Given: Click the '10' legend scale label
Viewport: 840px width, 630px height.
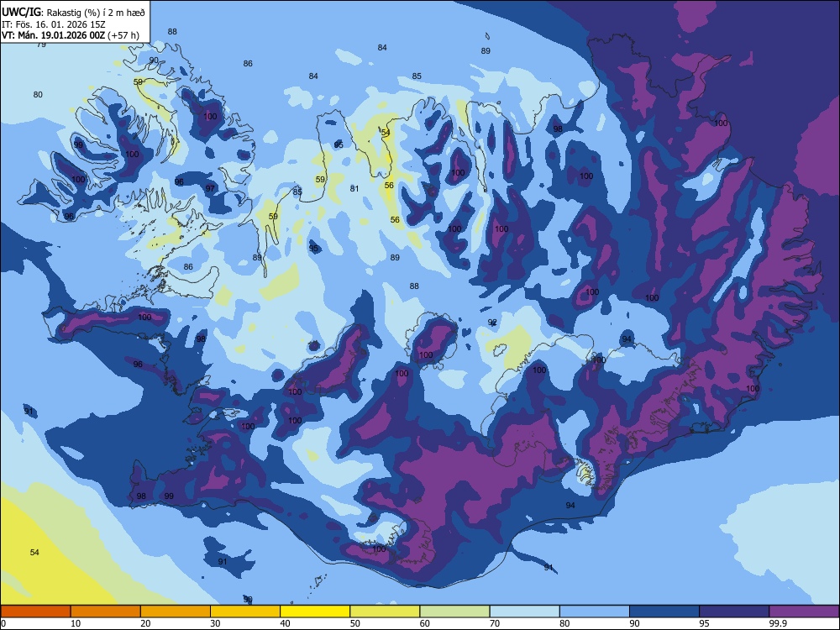Looking at the screenshot, I should 76,623.
